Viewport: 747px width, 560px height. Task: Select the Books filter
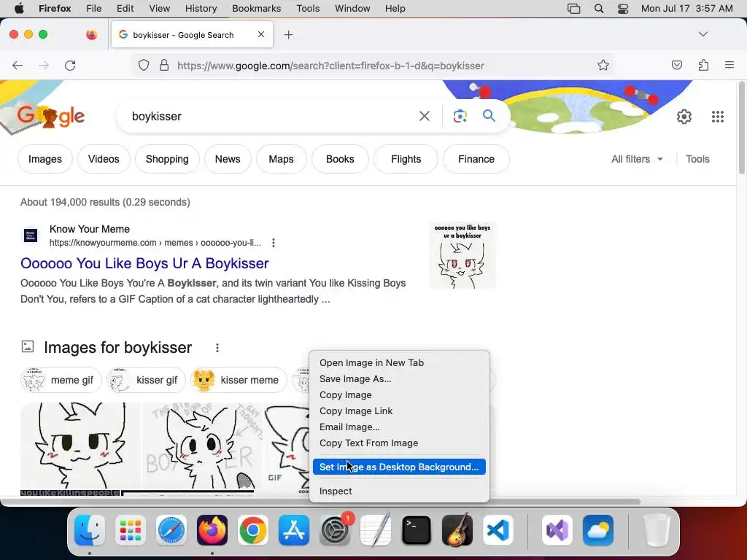340,159
